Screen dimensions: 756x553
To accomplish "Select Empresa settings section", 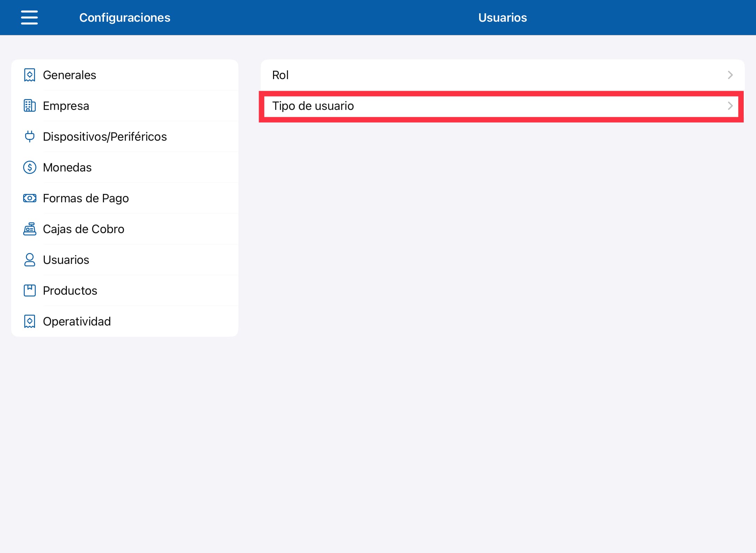I will pos(125,106).
